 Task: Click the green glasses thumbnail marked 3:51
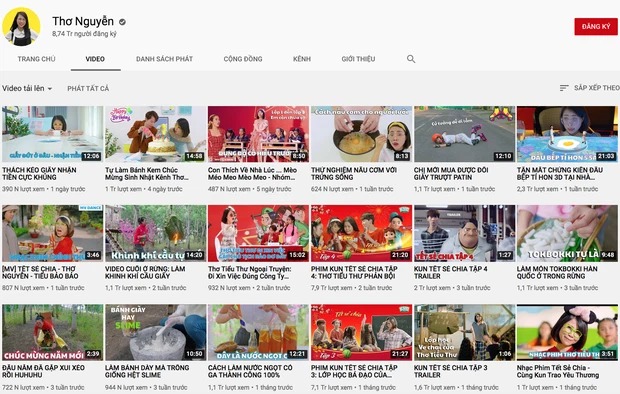[567, 332]
